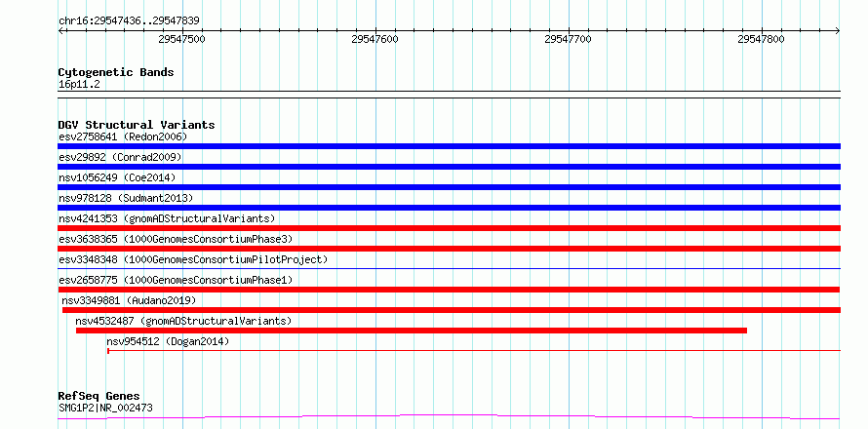Click the blue bar under nsv978128

coord(449,208)
